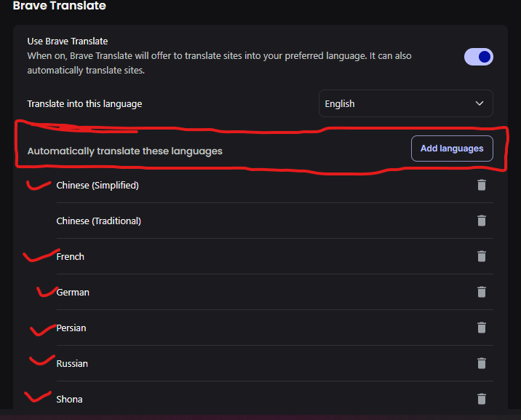Select the French language row text
This screenshot has height=420, width=521.
pos(70,256)
